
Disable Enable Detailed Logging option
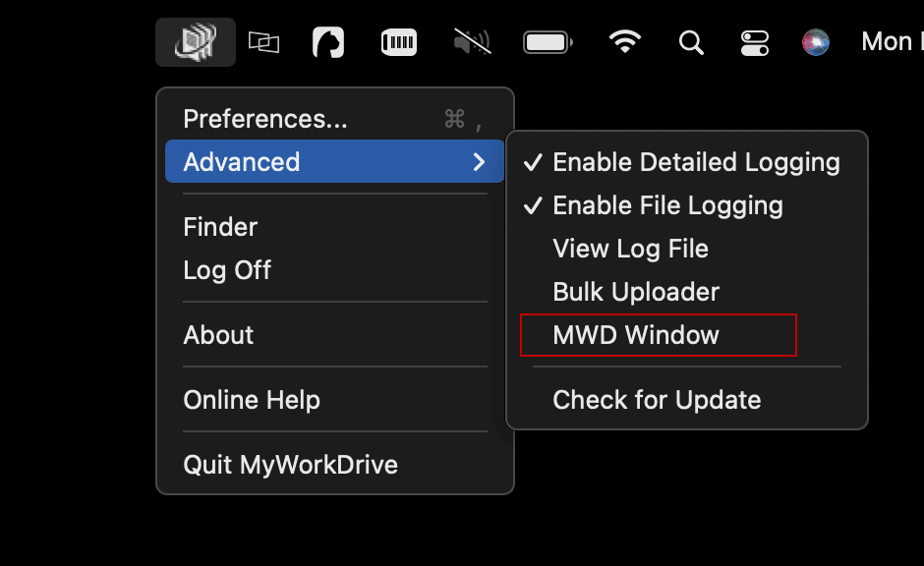tap(696, 162)
